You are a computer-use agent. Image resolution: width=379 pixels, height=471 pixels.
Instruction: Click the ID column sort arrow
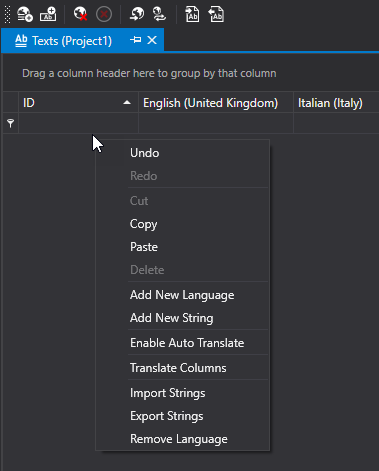[127, 103]
